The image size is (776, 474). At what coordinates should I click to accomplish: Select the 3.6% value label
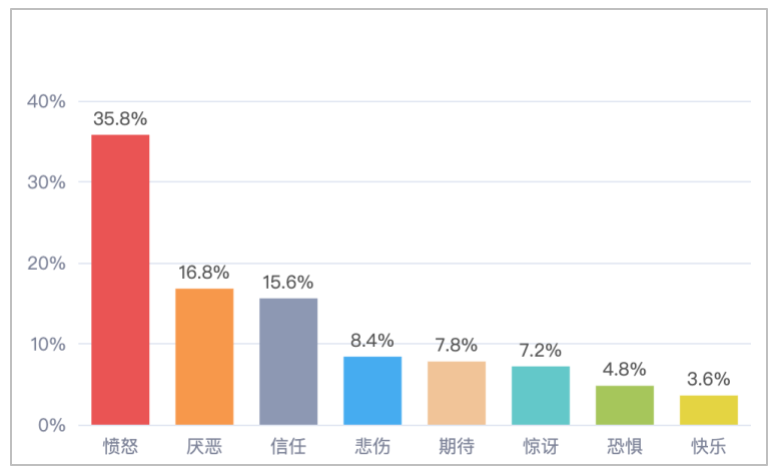709,379
